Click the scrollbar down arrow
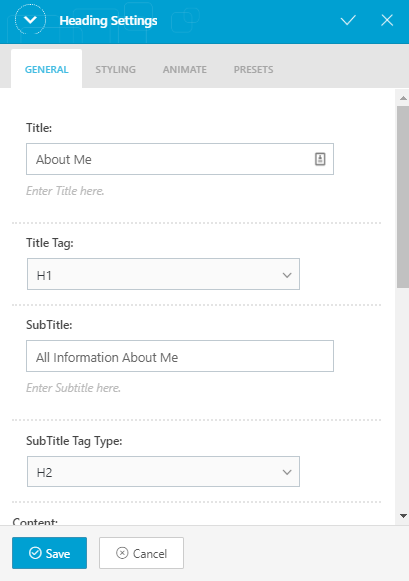The image size is (409, 581). click(403, 515)
